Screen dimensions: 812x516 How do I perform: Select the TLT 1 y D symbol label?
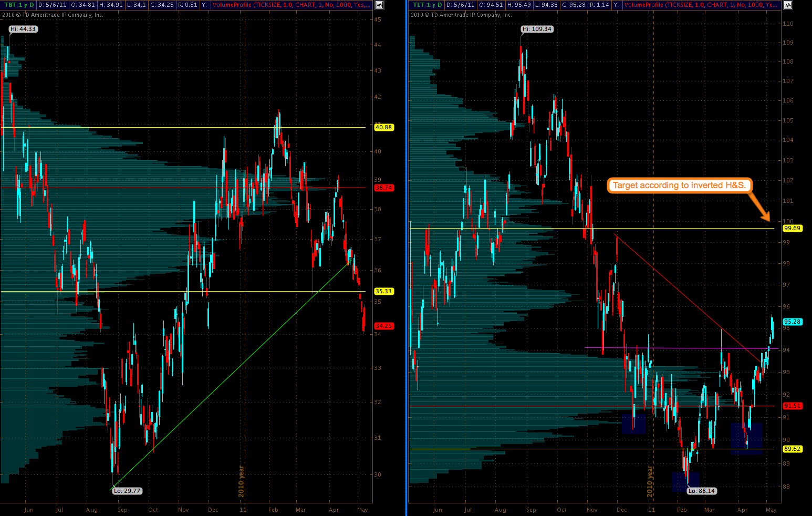pos(427,5)
